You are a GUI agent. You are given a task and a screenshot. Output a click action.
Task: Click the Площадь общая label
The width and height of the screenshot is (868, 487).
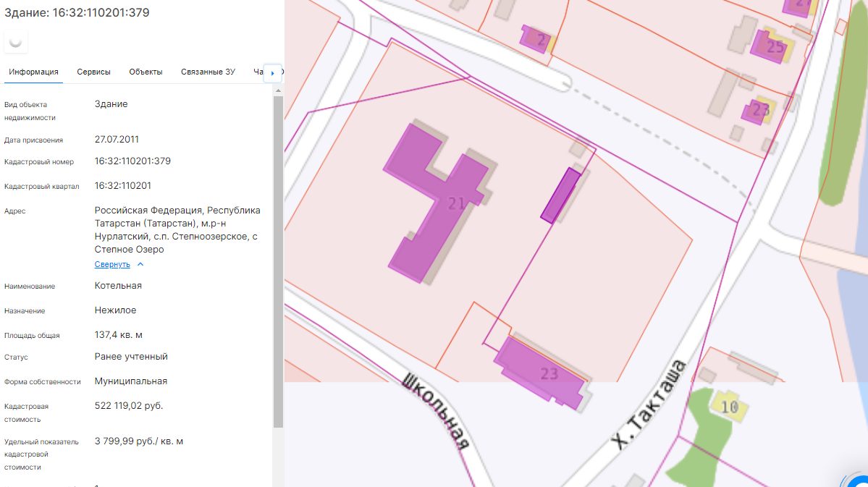[x=32, y=335]
